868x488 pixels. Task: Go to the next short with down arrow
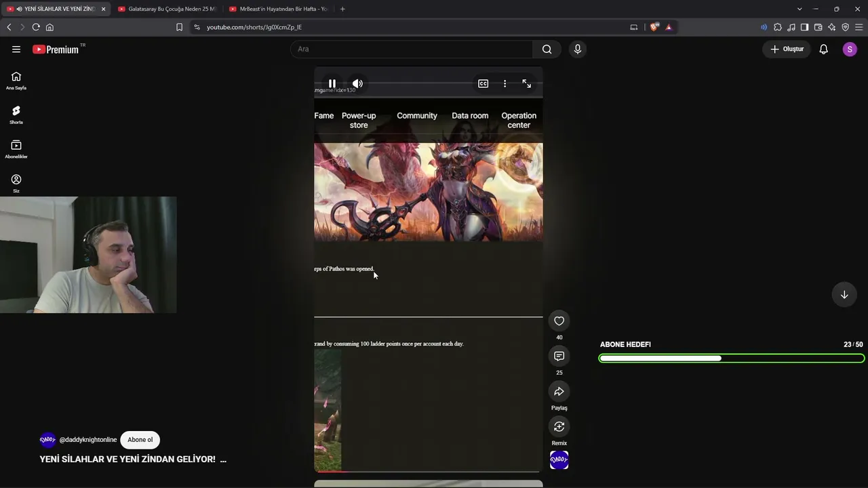click(x=844, y=295)
